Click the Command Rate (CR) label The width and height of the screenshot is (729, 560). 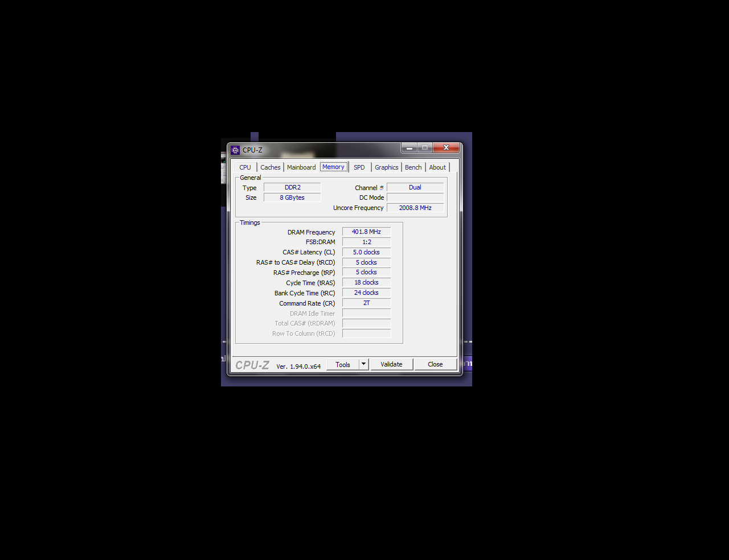coord(307,303)
